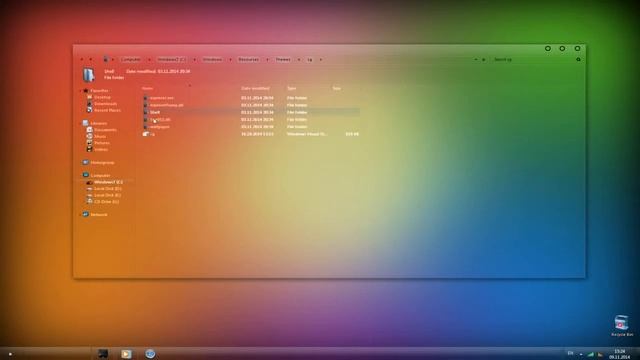Image resolution: width=640 pixels, height=360 pixels.
Task: Click the magnifier icon in the search box
Action: click(x=578, y=60)
